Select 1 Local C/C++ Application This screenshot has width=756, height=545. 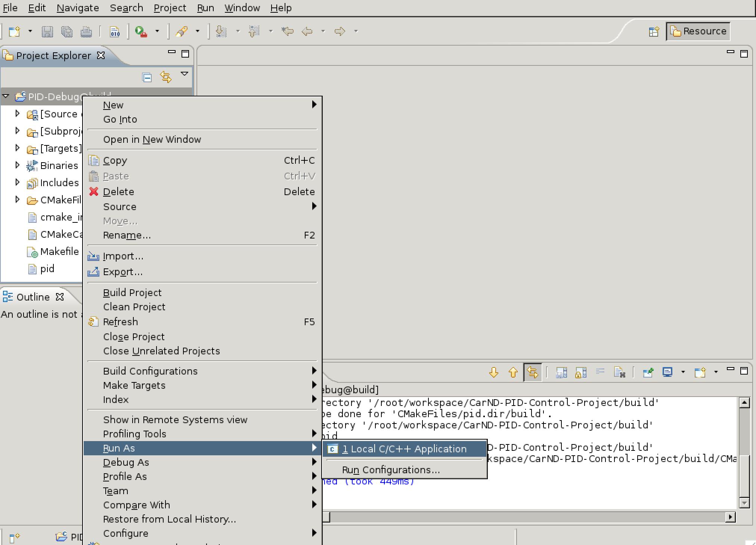pos(405,449)
